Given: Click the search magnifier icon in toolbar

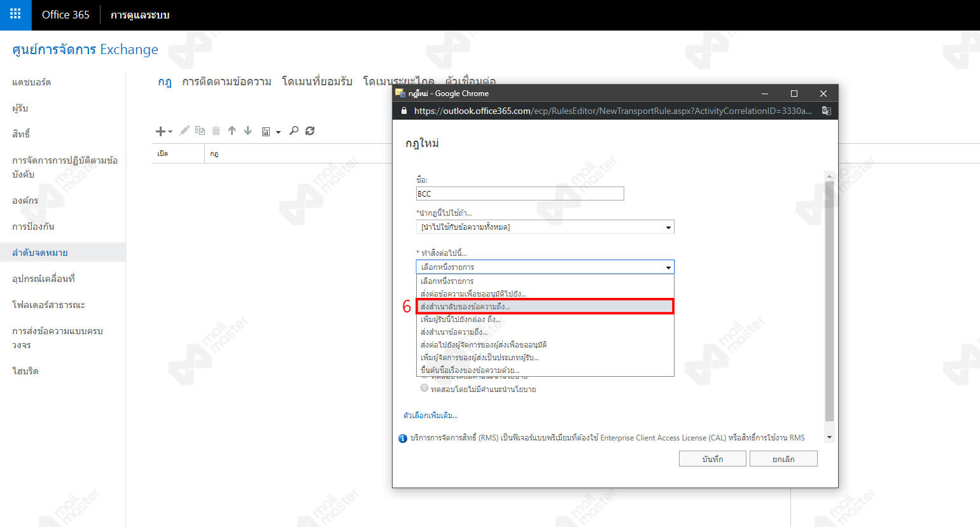Looking at the screenshot, I should pos(293,130).
